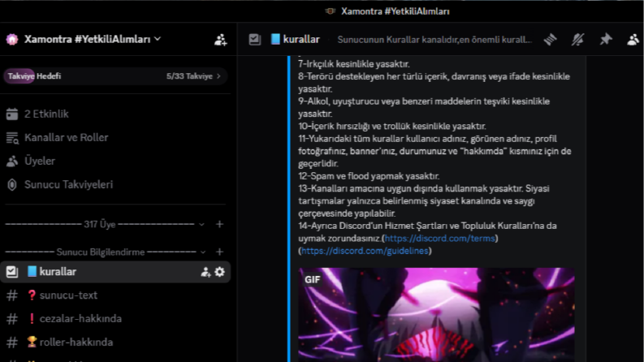The image size is (644, 362).
Task: Open the Takviye Hedefi boost goal bar
Action: point(115,76)
